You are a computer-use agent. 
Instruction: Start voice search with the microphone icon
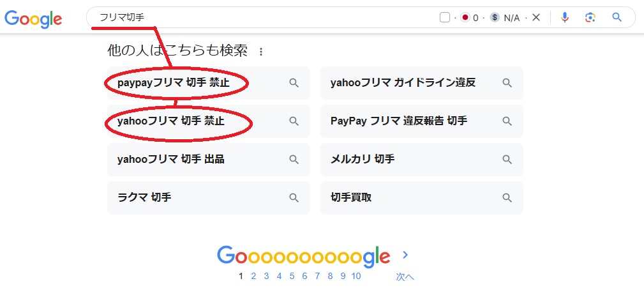point(565,17)
